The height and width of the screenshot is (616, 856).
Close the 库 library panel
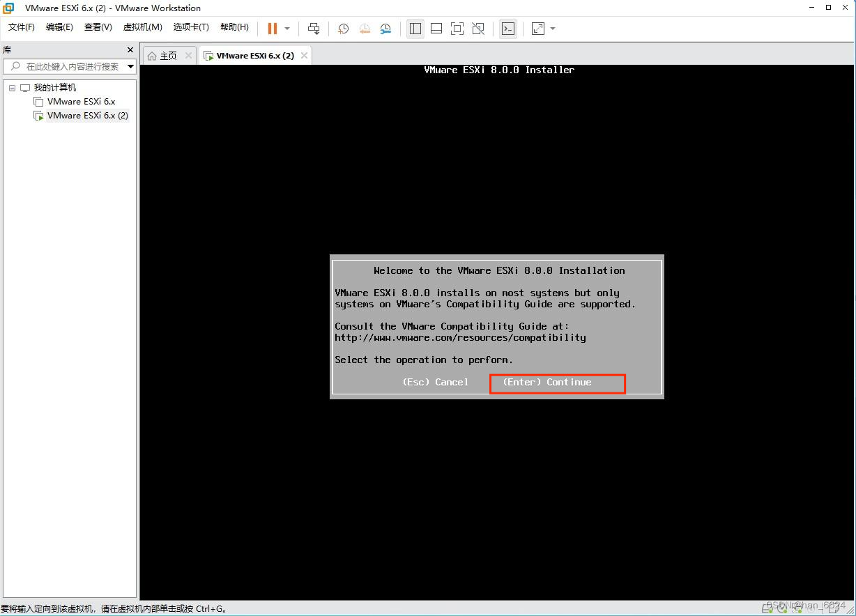[130, 50]
